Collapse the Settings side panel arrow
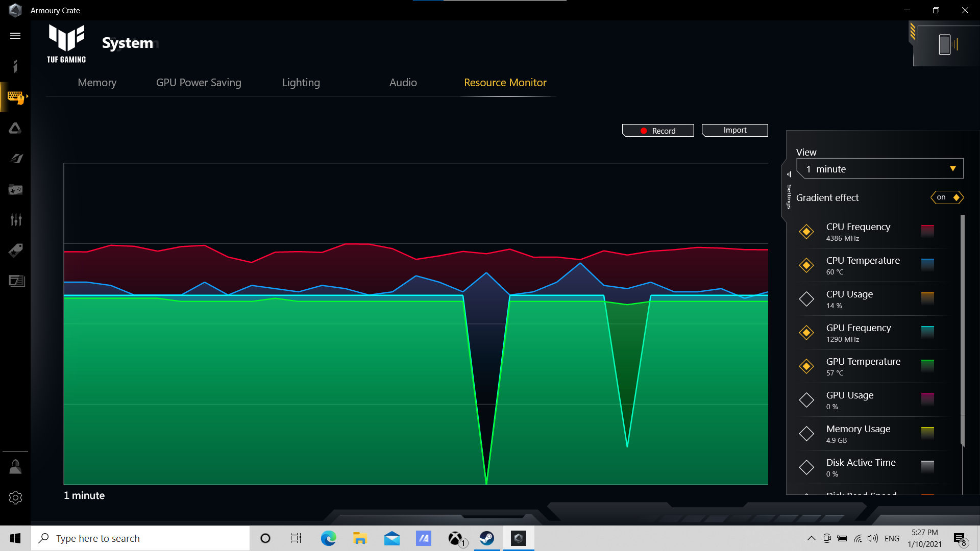Viewport: 980px width, 551px height. pos(789,174)
